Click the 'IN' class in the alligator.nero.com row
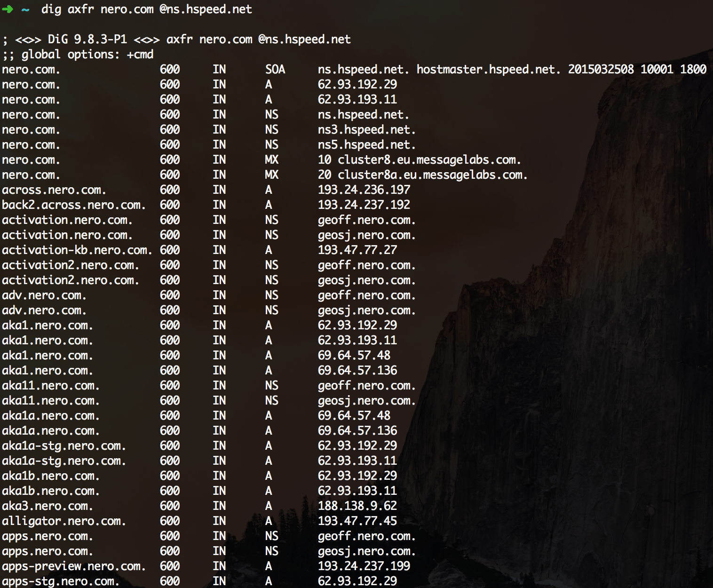This screenshot has width=713, height=588. [219, 521]
